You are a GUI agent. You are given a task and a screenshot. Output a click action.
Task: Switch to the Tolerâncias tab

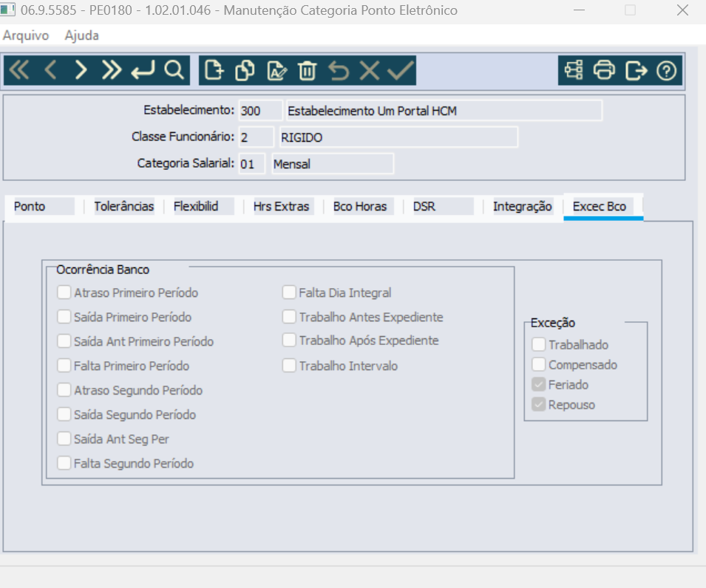point(123,207)
